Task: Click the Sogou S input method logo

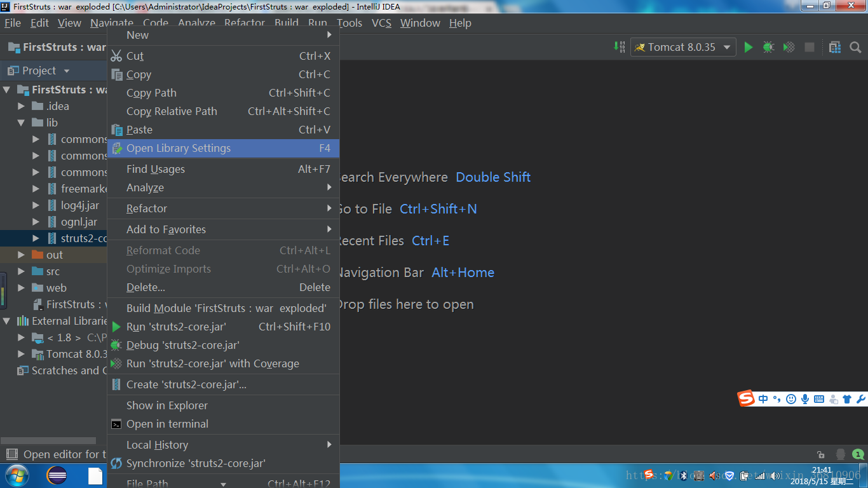Action: pos(746,398)
